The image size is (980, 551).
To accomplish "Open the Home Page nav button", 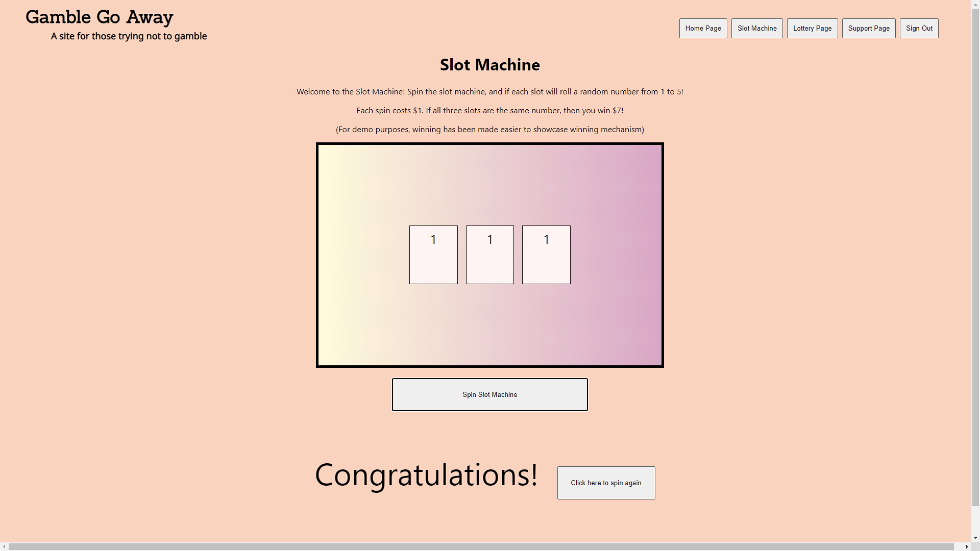I will pyautogui.click(x=703, y=29).
